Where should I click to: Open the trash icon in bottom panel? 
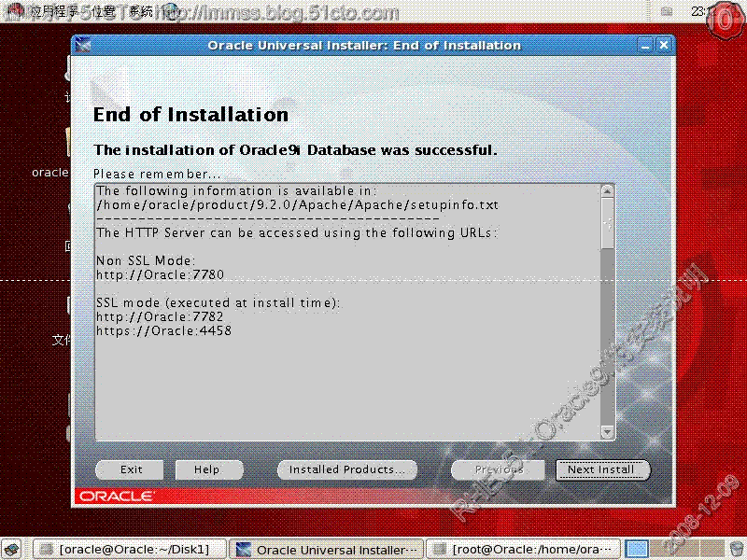(737, 549)
